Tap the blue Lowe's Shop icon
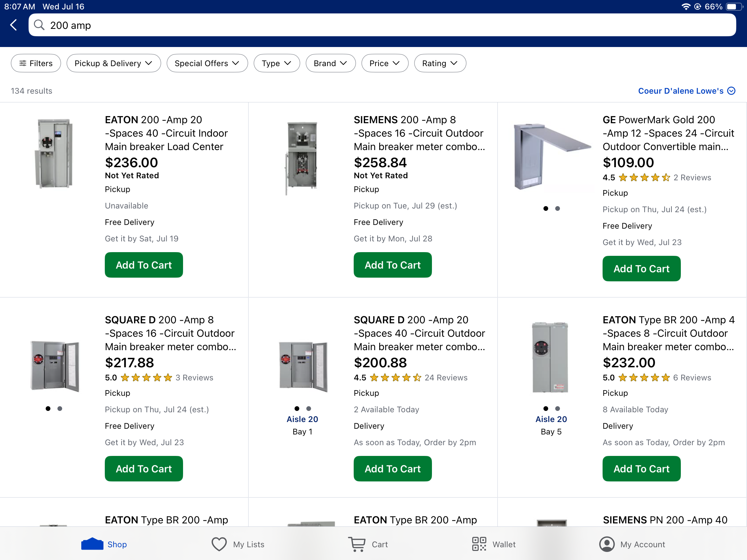The image size is (747, 560). tap(92, 544)
